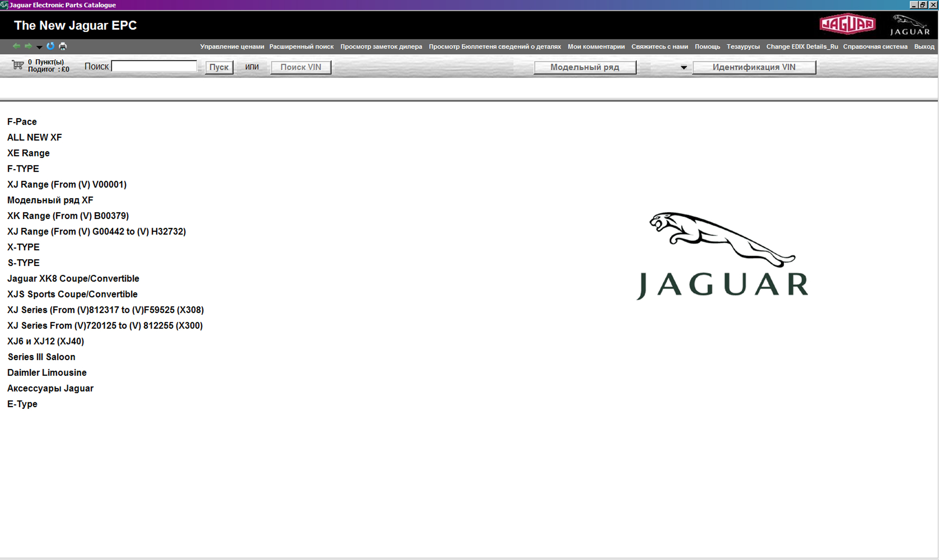
Task: Click the printer icon
Action: pos(63,46)
